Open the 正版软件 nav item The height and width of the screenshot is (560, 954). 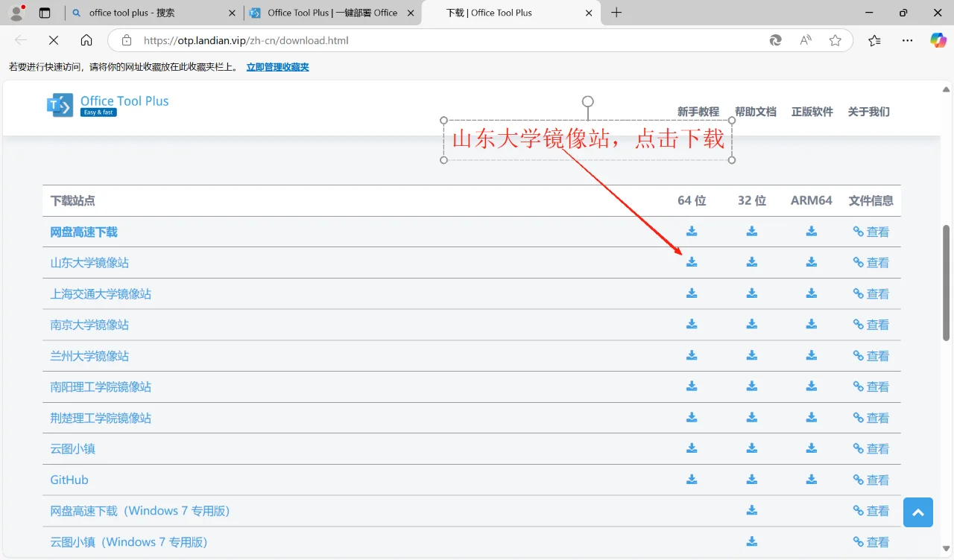pyautogui.click(x=812, y=112)
